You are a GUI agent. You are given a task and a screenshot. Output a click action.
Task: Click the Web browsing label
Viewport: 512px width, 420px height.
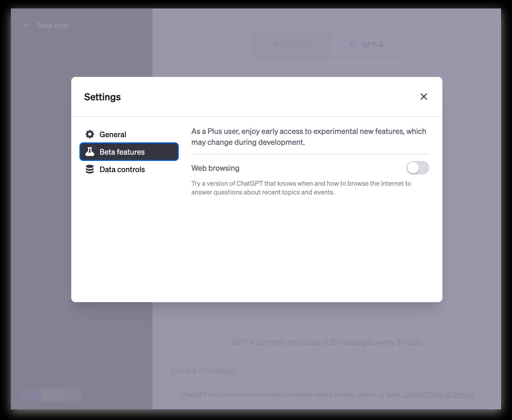[215, 168]
